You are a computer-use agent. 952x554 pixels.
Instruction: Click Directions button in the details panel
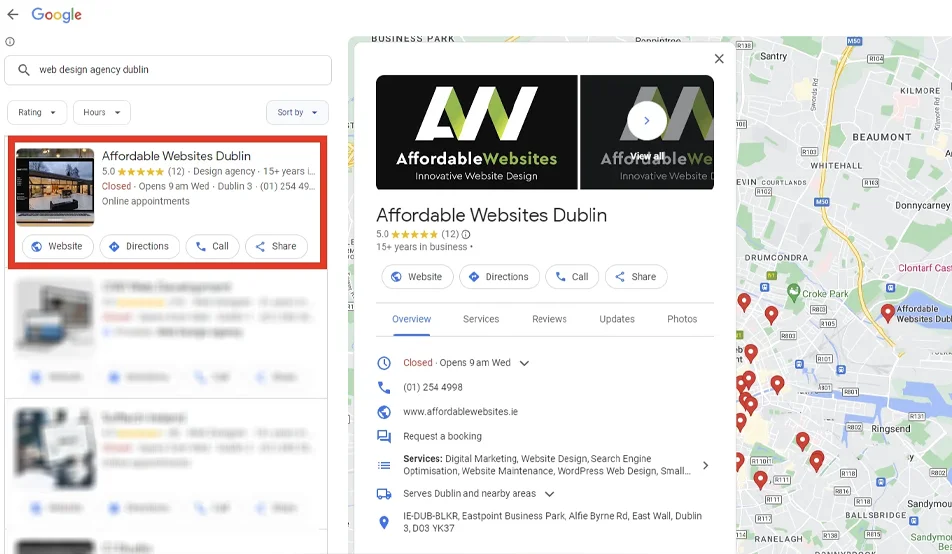pyautogui.click(x=499, y=276)
